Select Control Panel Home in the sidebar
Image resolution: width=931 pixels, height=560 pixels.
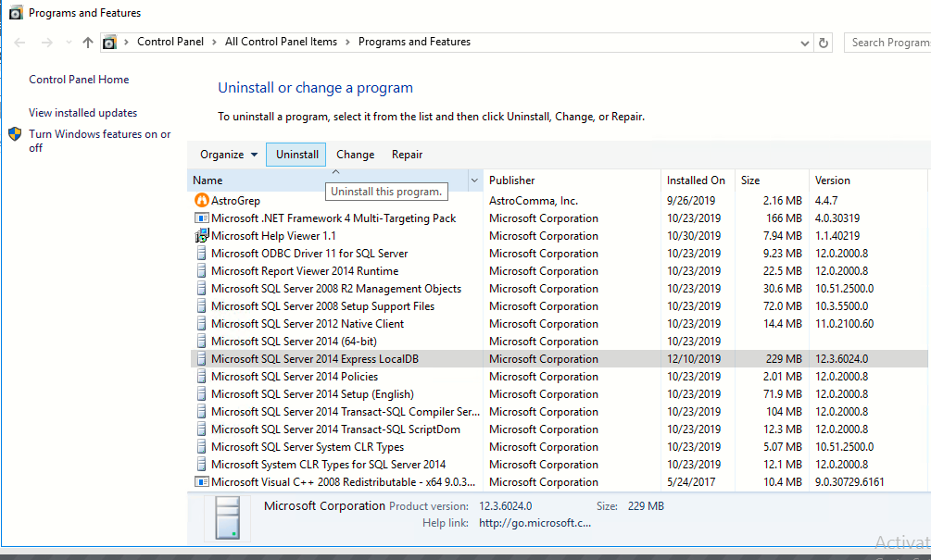[78, 79]
